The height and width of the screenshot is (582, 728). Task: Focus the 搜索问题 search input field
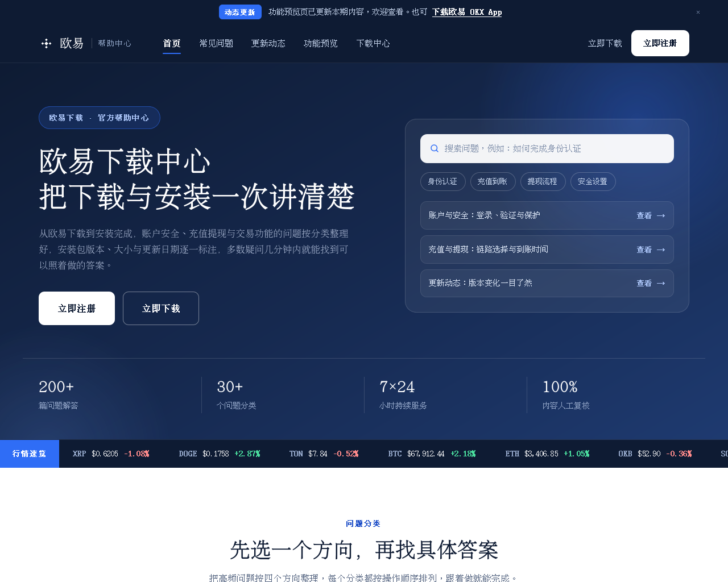pyautogui.click(x=547, y=148)
